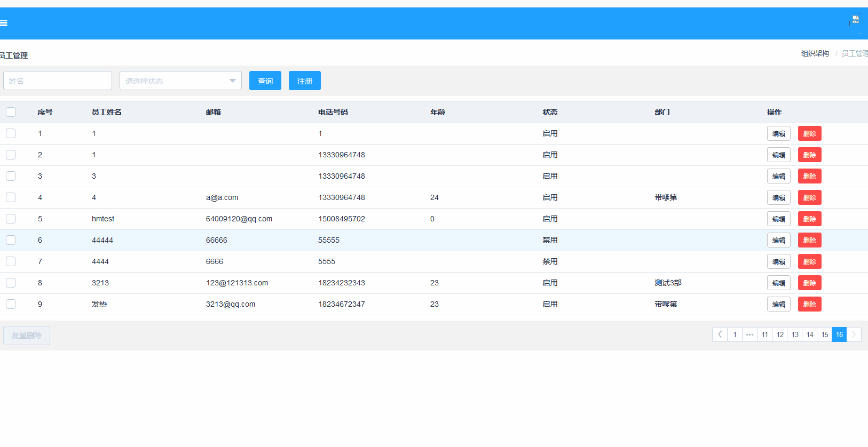The width and height of the screenshot is (868, 447).
Task: Click the 部门 column header
Action: click(x=662, y=112)
